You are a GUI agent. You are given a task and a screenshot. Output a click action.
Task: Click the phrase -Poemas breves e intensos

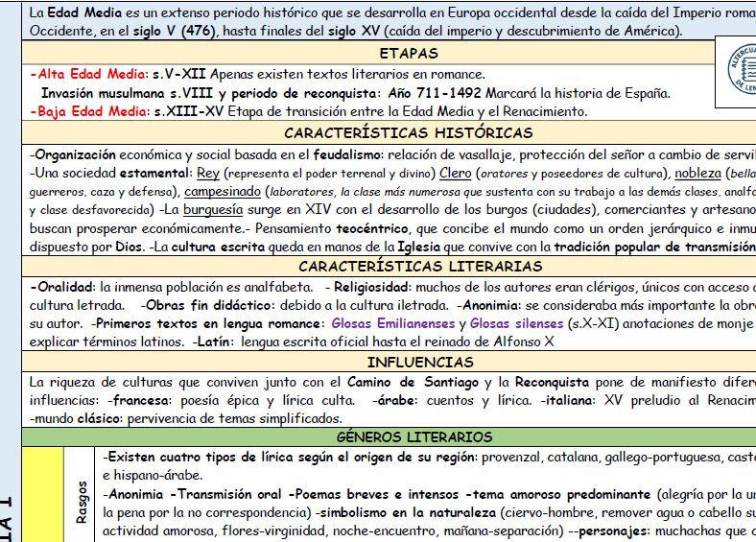click(x=373, y=494)
